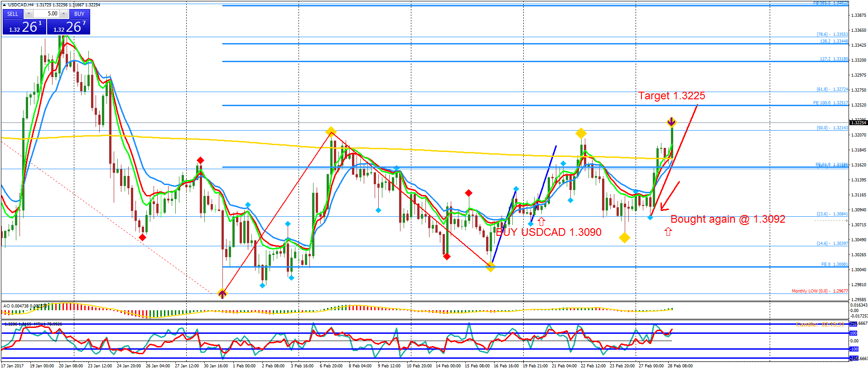The image size is (868, 371).
Task: Click the current price tag 1.32254 on the axis
Action: (858, 123)
